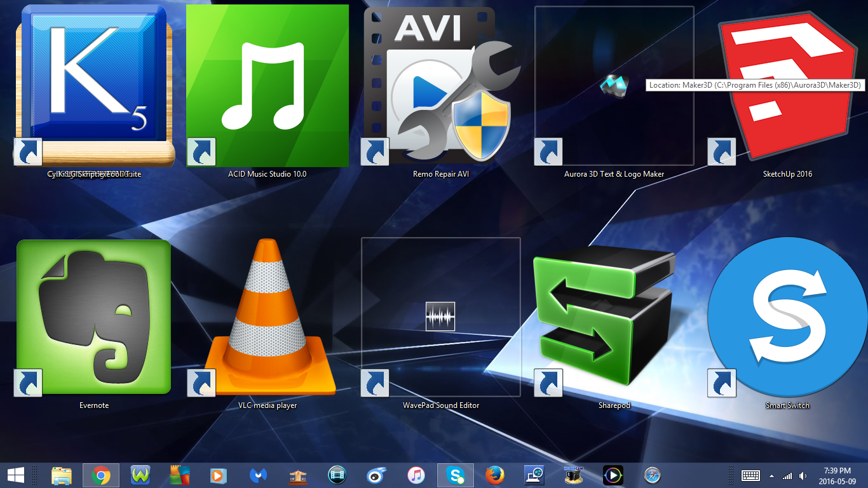Open the blue eye iTools taskbar icon
This screenshot has width=868, height=488.
tap(377, 475)
